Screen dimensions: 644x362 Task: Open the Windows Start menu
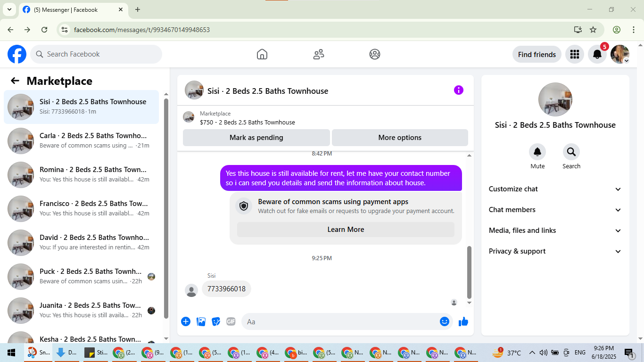click(x=11, y=353)
